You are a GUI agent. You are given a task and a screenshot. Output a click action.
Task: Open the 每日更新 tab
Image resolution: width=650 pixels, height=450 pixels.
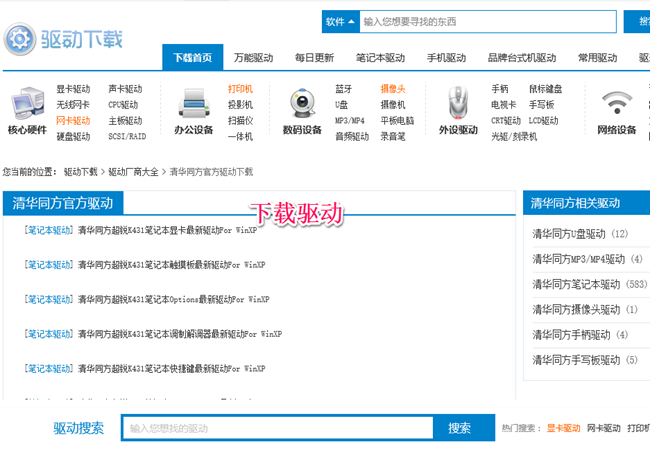click(314, 58)
